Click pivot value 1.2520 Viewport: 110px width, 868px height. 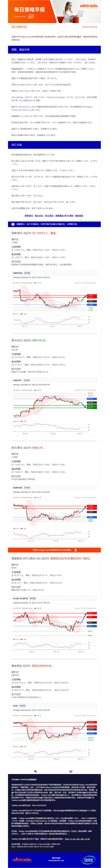(14, 243)
